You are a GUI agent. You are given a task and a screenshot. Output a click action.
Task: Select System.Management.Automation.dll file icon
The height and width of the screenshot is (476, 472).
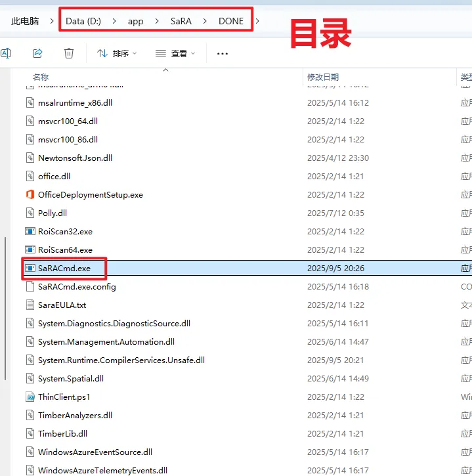(30, 342)
